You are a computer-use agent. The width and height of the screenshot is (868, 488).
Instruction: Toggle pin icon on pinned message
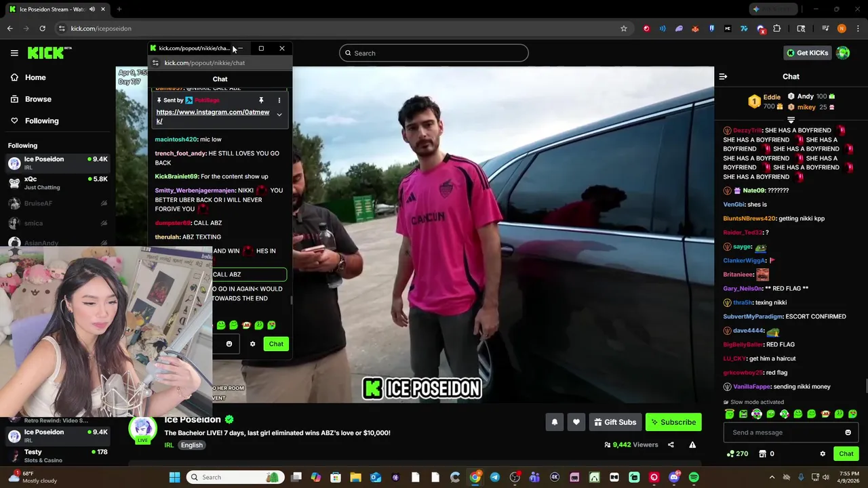pos(261,100)
